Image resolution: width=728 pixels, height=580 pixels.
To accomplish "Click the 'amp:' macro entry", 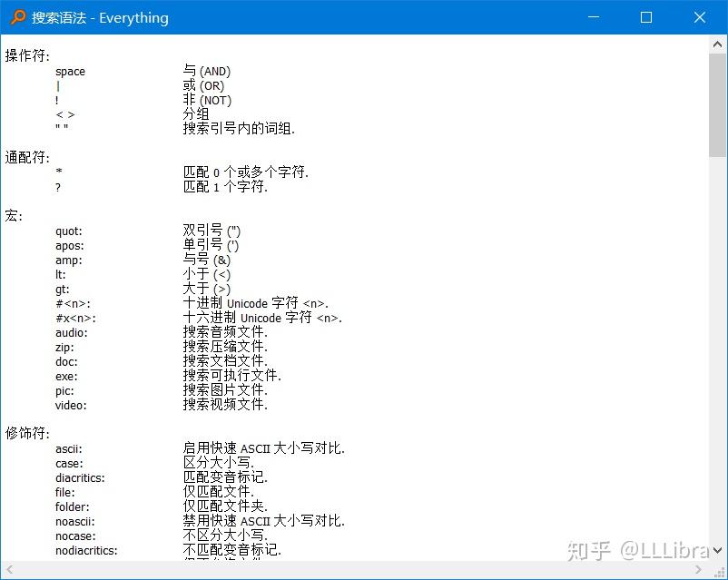I will point(69,261).
